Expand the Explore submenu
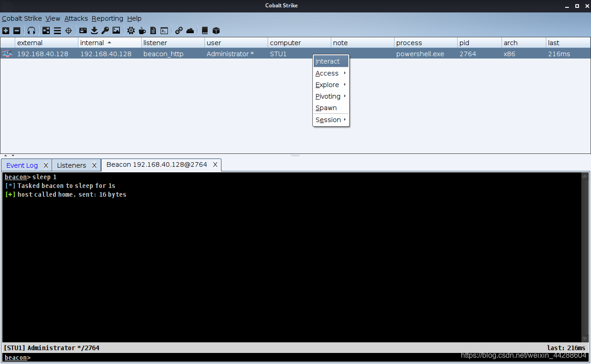Screen dimensions: 591x364 [x=331, y=85]
